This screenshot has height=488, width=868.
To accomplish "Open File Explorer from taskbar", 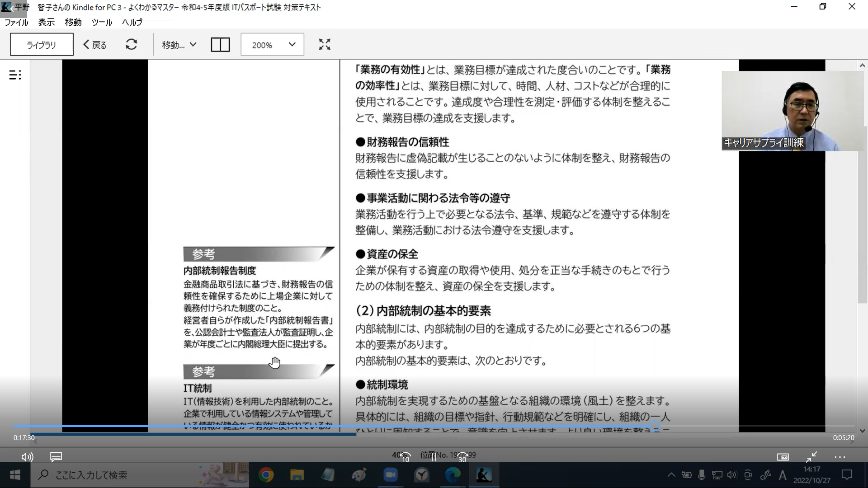I will pos(297,475).
